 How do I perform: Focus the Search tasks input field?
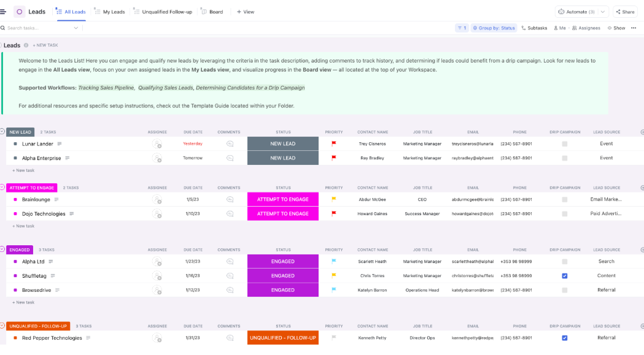(39, 28)
